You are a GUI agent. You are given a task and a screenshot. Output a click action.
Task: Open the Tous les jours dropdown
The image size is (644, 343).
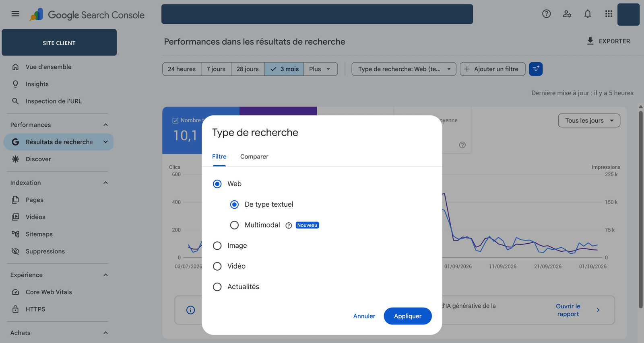point(589,121)
